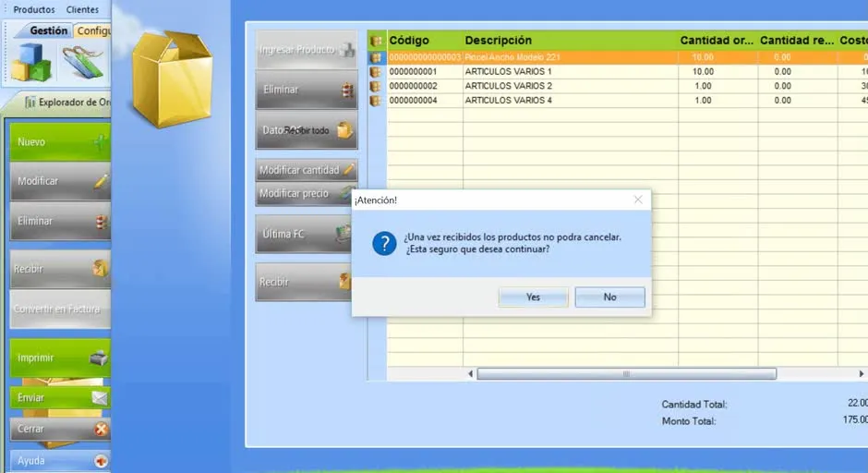This screenshot has height=473, width=868.
Task: Click the large yellow box image
Action: [172, 79]
